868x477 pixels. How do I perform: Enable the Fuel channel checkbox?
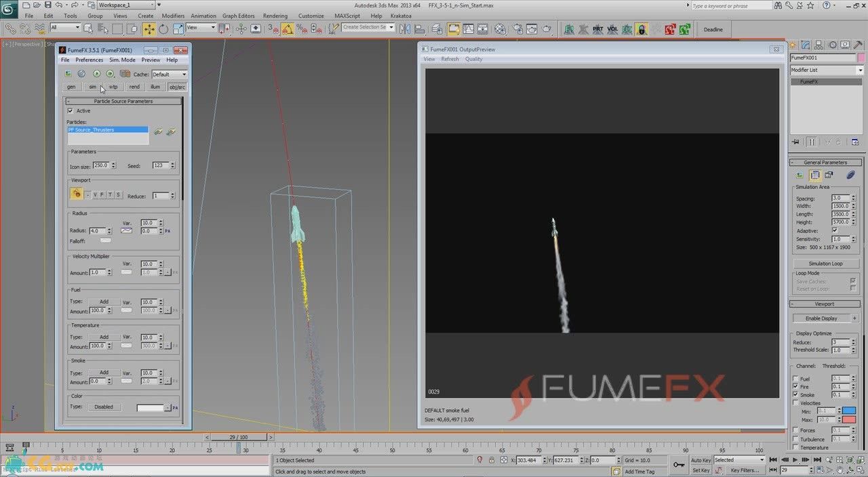pos(795,379)
